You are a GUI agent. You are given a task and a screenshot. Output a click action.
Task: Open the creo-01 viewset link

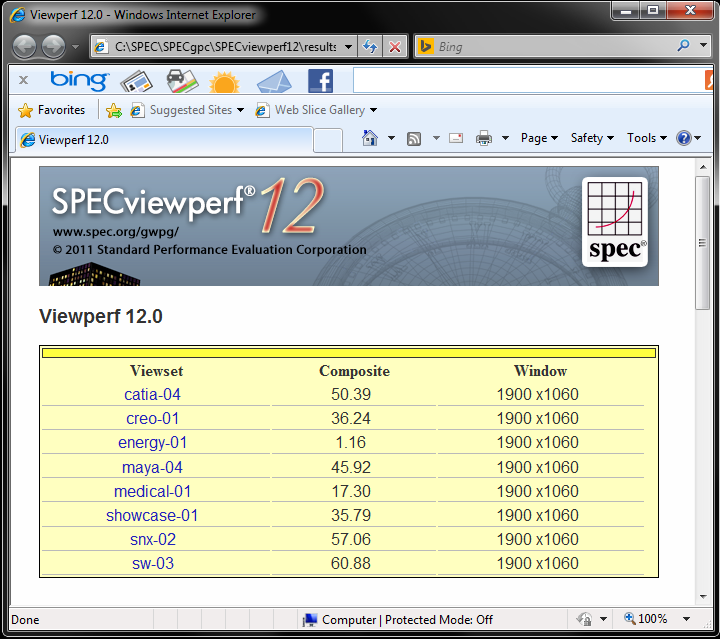pos(152,418)
